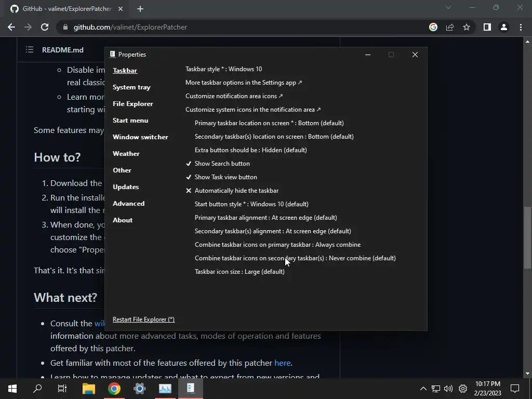Reload the GitHub page
This screenshot has width=532, height=399.
coord(45,27)
